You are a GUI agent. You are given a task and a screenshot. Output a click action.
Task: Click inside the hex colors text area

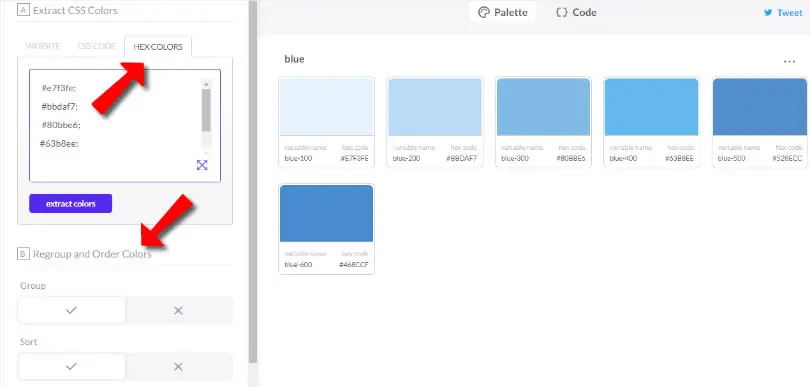(x=114, y=126)
